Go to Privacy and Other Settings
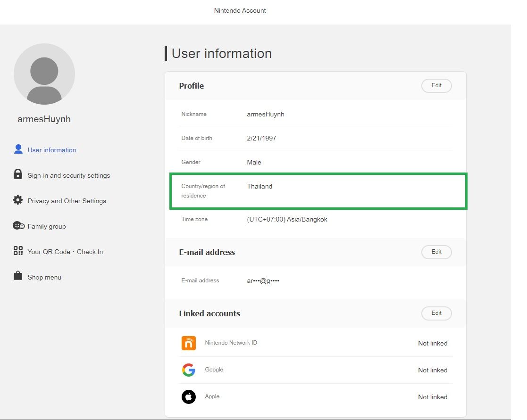 tap(67, 201)
